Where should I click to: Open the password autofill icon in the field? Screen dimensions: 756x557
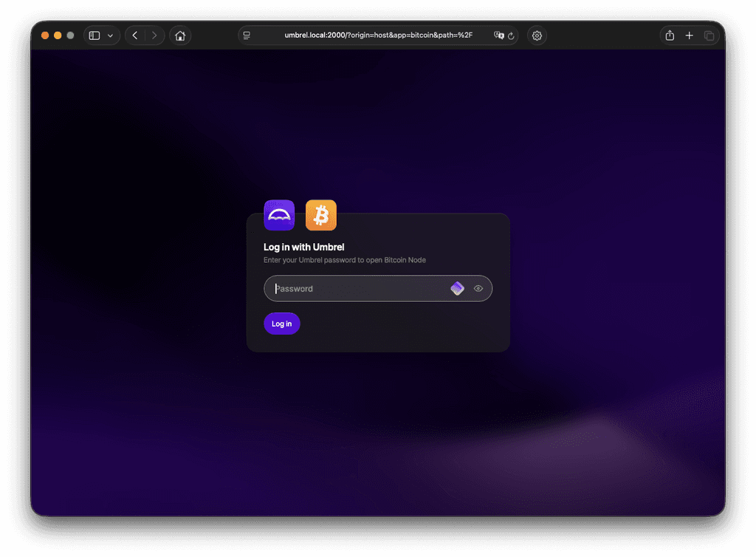click(x=457, y=288)
